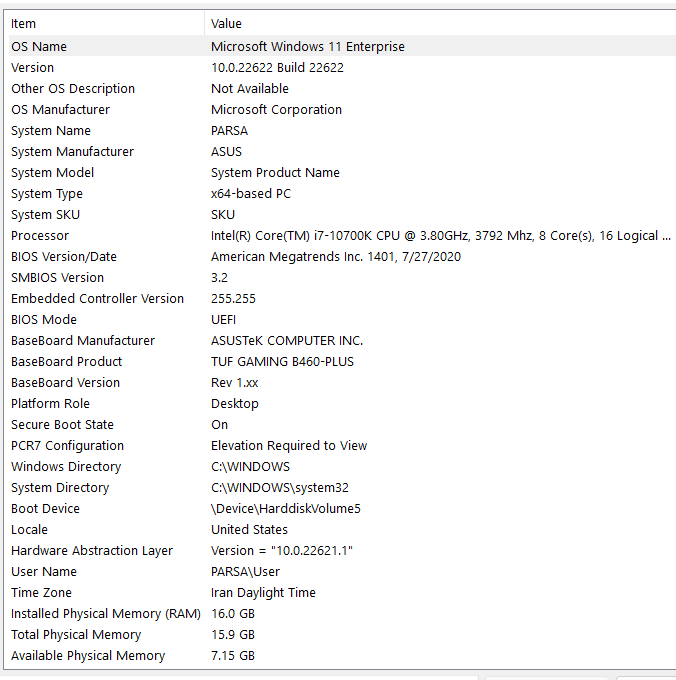
Task: Click the Desktop platform role value
Action: point(235,404)
